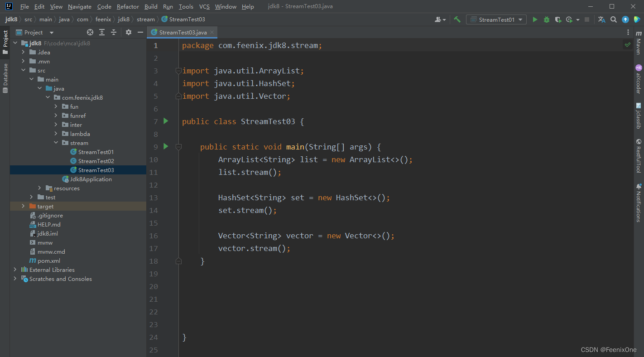Select StreamTest02 in project tree

[96, 161]
